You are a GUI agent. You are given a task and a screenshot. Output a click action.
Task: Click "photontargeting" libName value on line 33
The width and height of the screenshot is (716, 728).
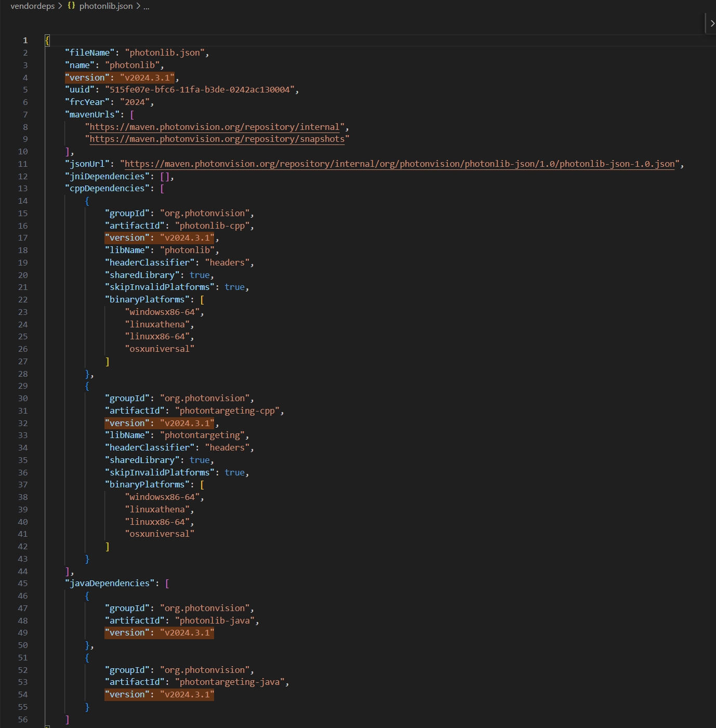pyautogui.click(x=202, y=435)
